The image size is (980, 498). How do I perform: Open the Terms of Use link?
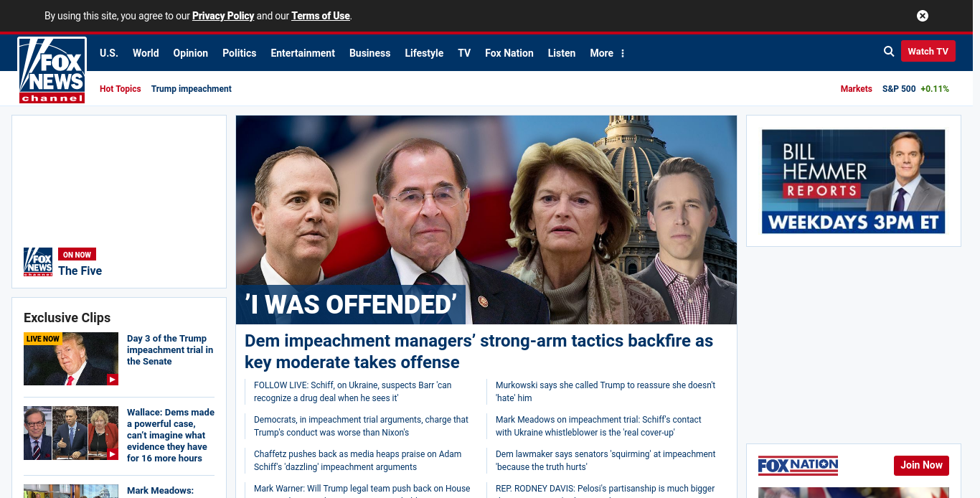point(321,16)
